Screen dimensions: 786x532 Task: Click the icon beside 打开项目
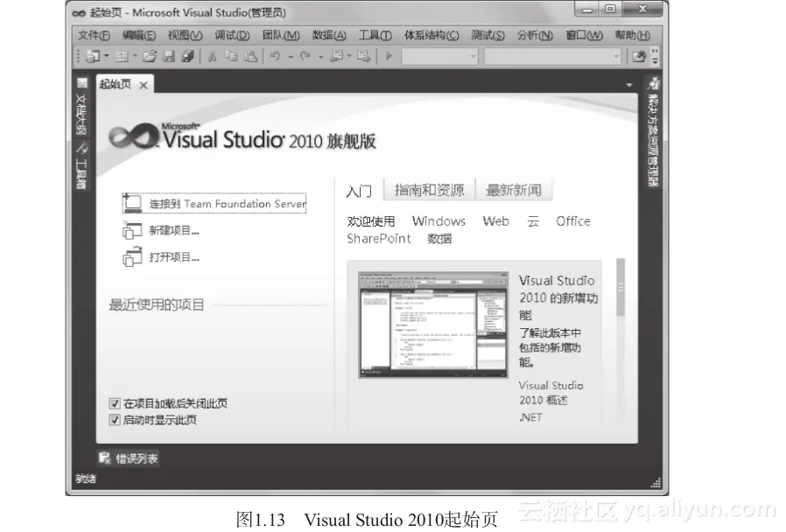tap(132, 257)
